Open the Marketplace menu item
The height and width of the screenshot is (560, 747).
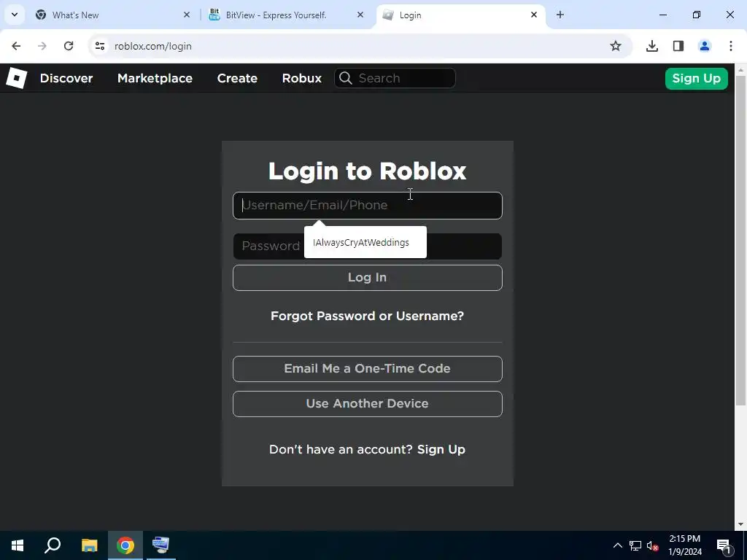point(155,78)
